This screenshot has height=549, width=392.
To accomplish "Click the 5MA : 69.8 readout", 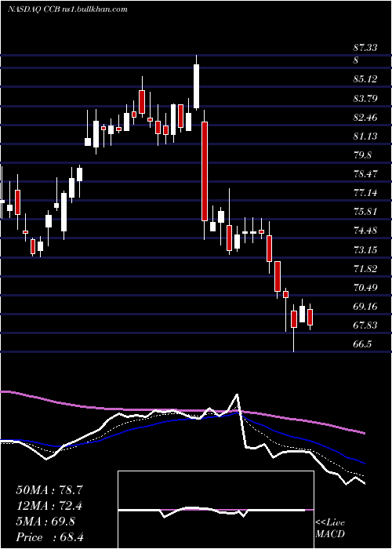I will [45, 522].
